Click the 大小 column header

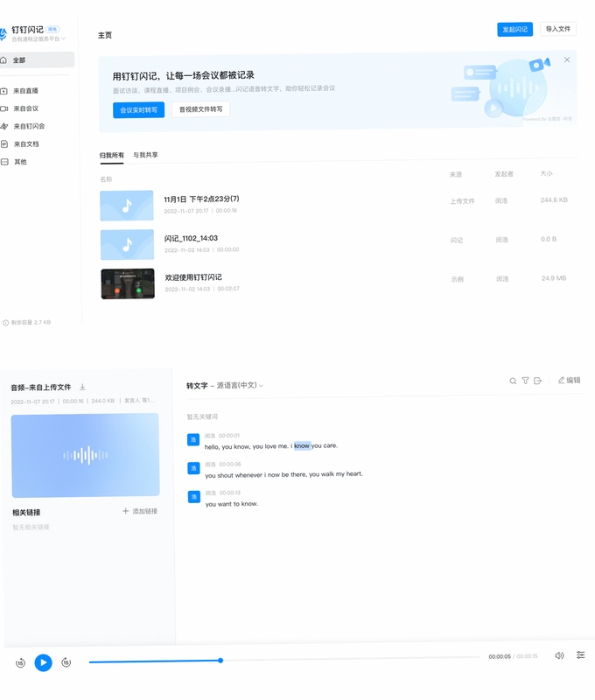[x=546, y=173]
